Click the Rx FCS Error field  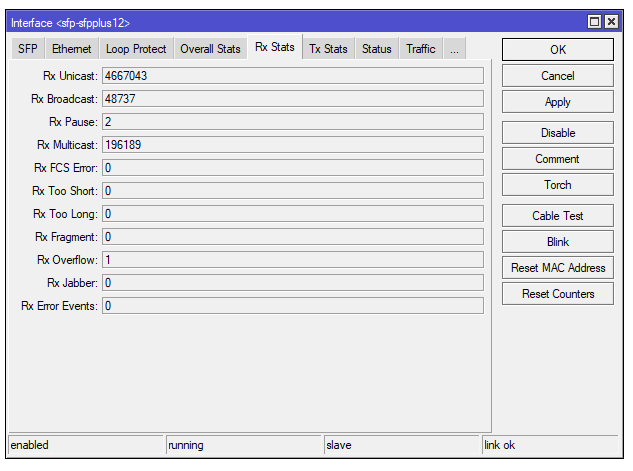point(293,168)
